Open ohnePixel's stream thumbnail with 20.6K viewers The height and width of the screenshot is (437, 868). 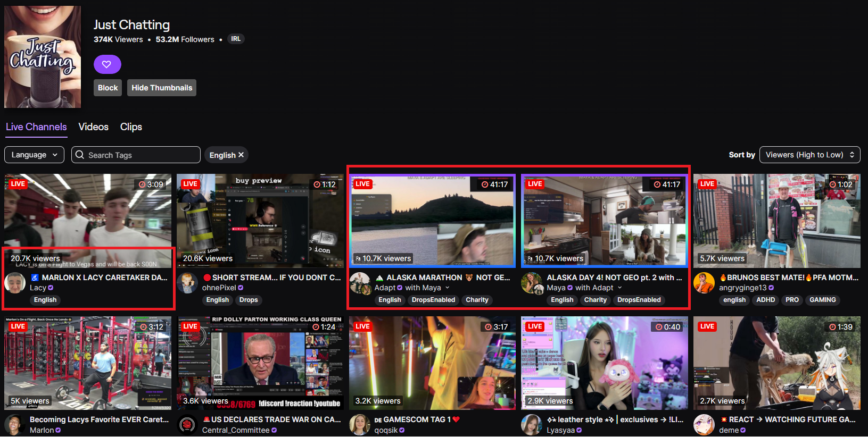[260, 221]
